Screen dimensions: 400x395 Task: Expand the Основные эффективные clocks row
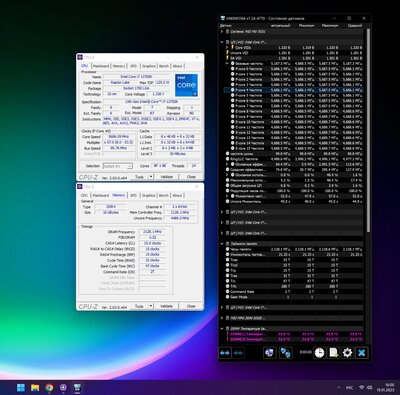click(227, 164)
